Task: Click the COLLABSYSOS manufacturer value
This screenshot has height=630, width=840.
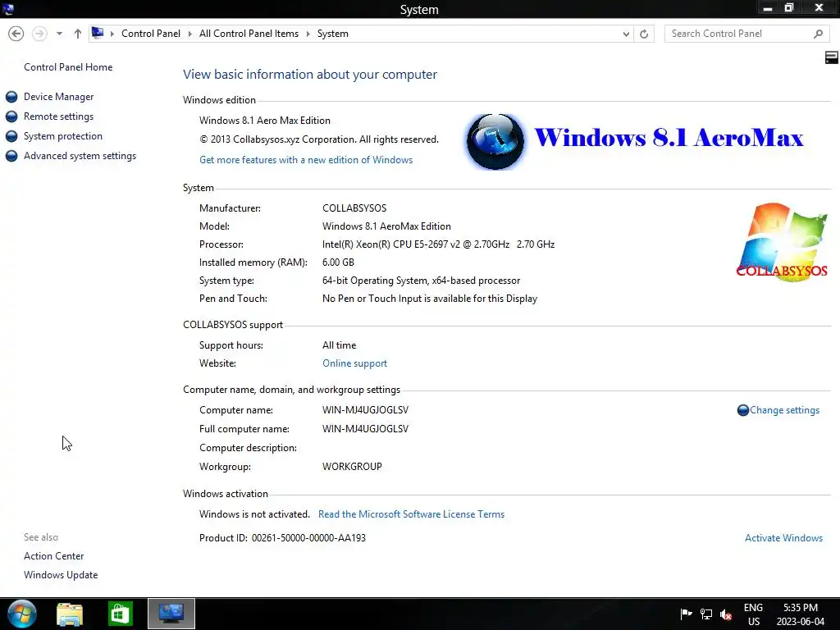Action: click(x=354, y=208)
